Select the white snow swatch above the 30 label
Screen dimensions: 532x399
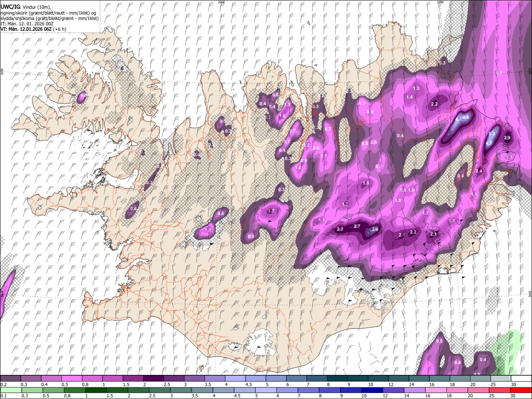521,378
